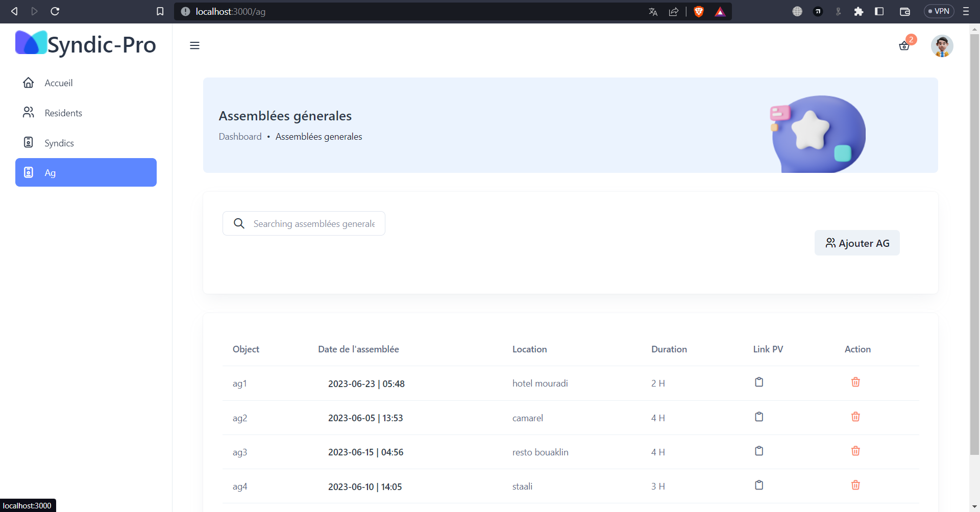Open the browser extensions puzzle icon
980x512 pixels.
(x=859, y=12)
